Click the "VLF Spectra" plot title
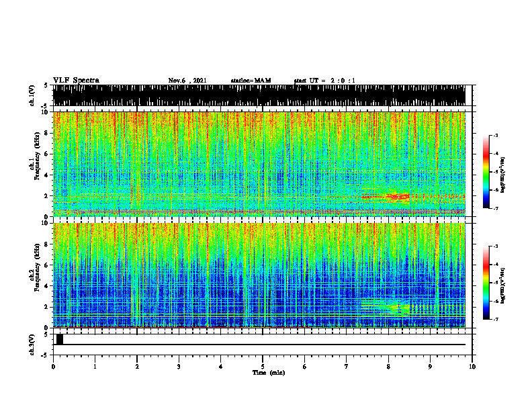The height and width of the screenshot is (411, 532). pos(76,81)
